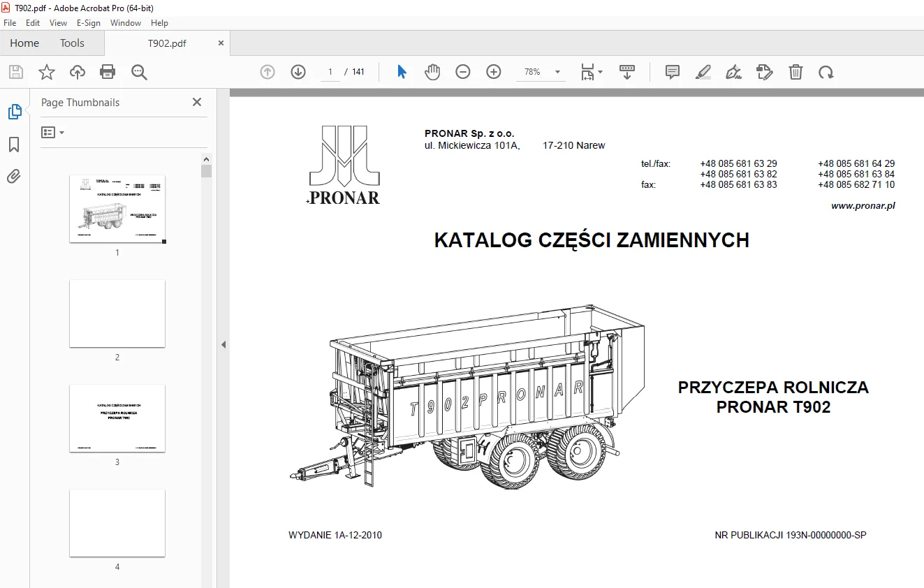Select the T902.pdf document tab
Viewport: 924px width, 588px height.
pyautogui.click(x=167, y=43)
